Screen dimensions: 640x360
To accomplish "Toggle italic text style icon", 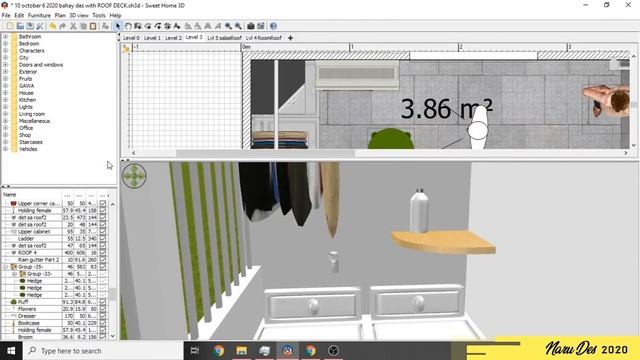I will point(218,26).
